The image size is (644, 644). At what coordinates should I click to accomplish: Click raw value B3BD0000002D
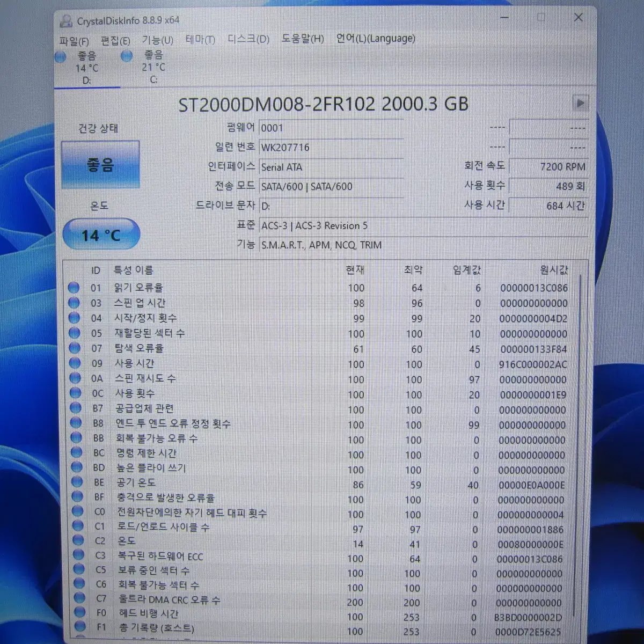(x=528, y=618)
